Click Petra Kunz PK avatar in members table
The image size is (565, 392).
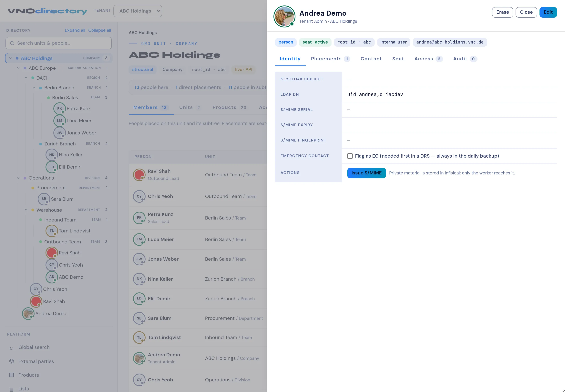click(139, 218)
